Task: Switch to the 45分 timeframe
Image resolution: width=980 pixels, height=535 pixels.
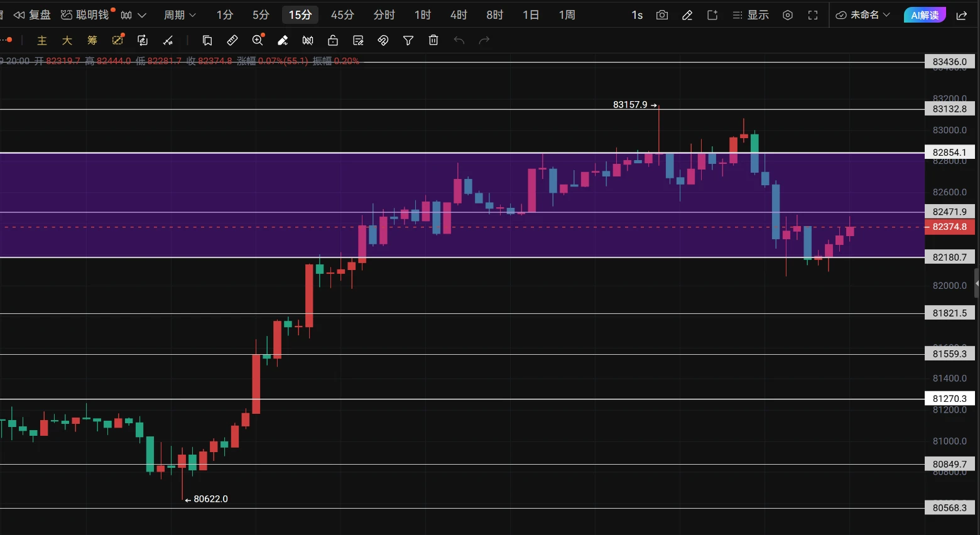Action: click(x=342, y=15)
